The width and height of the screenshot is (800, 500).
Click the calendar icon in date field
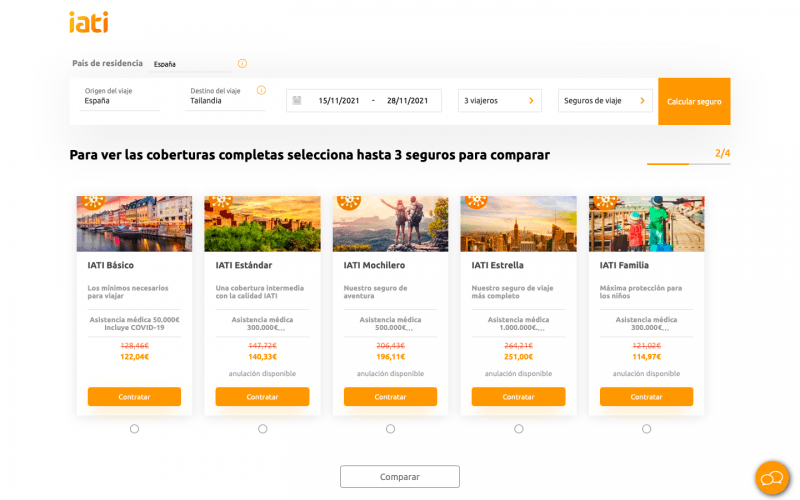point(297,101)
